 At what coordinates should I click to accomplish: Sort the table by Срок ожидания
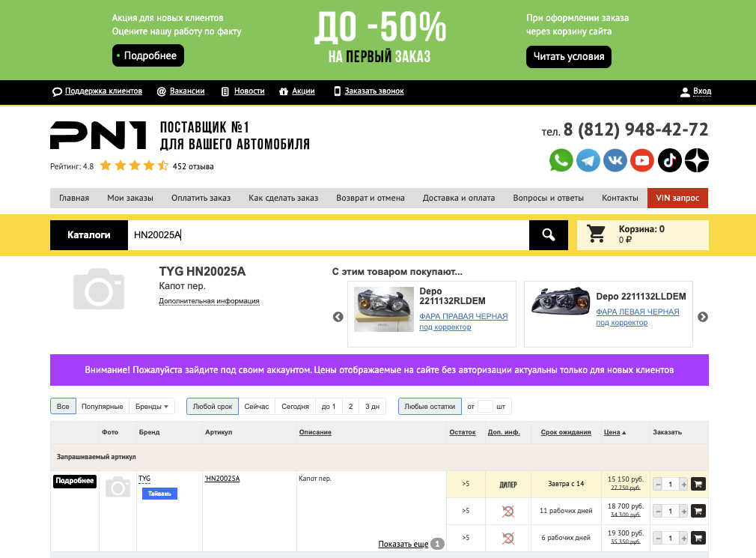tap(566, 432)
